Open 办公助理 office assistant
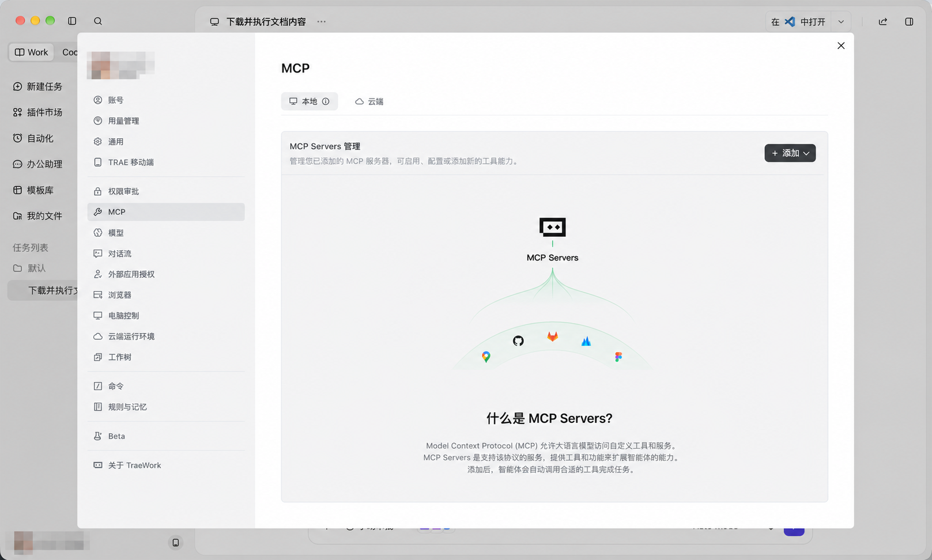The width and height of the screenshot is (932, 560). point(38,164)
